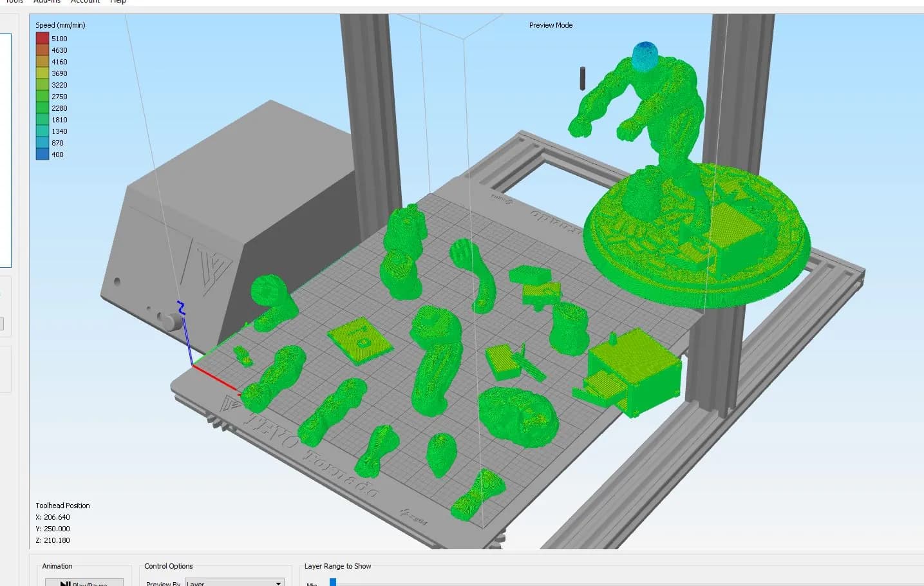Screen dimensions: 924x586
Task: Click the Min layer range slider handle
Action: 333,582
